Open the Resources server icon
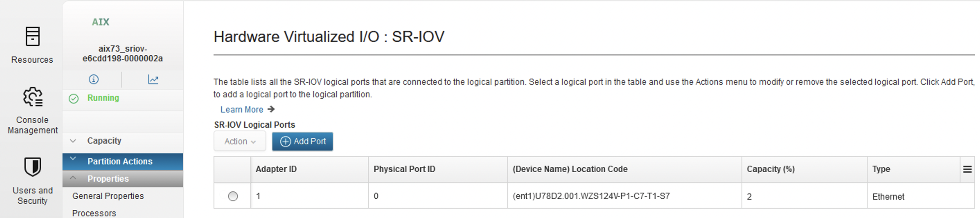Image resolution: width=980 pixels, height=218 pixels. [32, 36]
